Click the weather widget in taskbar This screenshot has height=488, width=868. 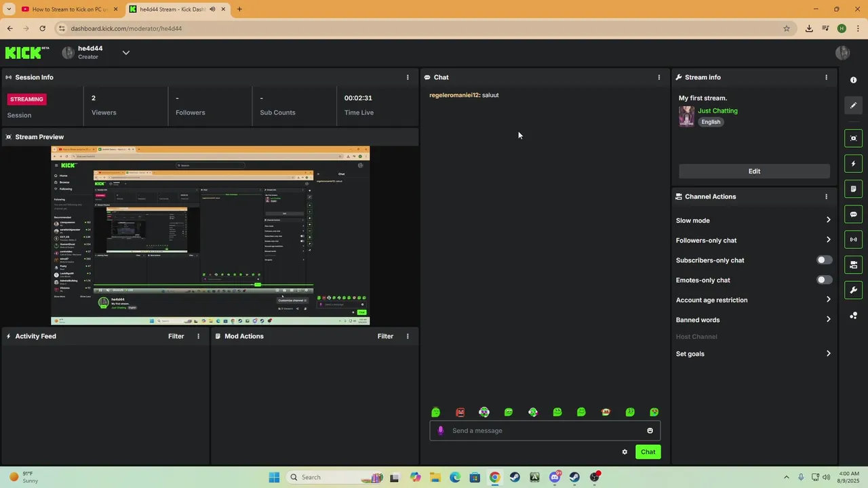point(24,477)
